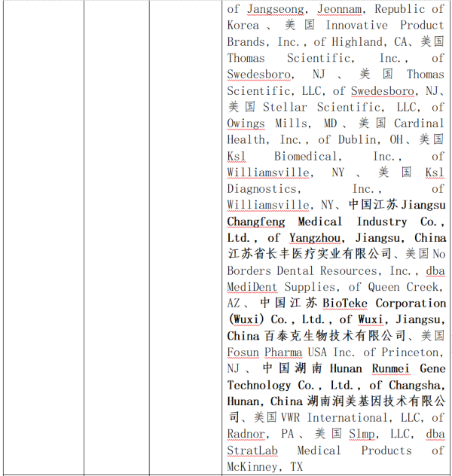Click the state abbreviation "TX"
Screen dimensions: 452x476
tap(297, 468)
